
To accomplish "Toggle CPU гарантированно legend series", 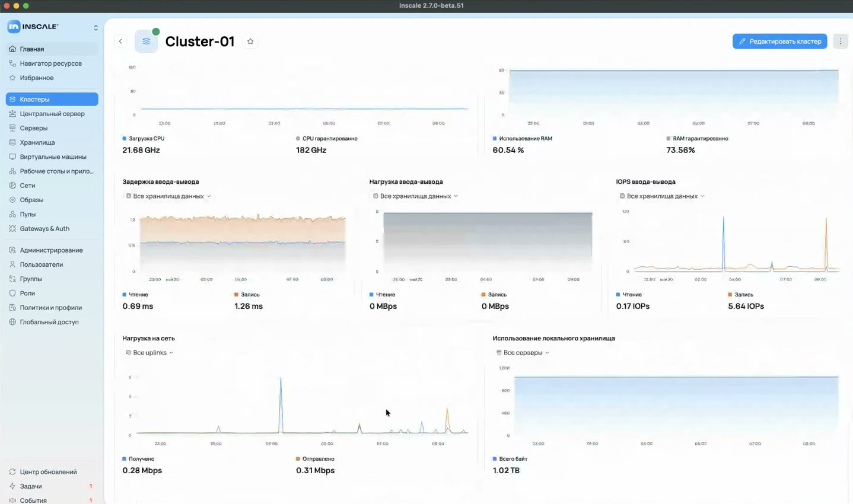I will coord(326,139).
